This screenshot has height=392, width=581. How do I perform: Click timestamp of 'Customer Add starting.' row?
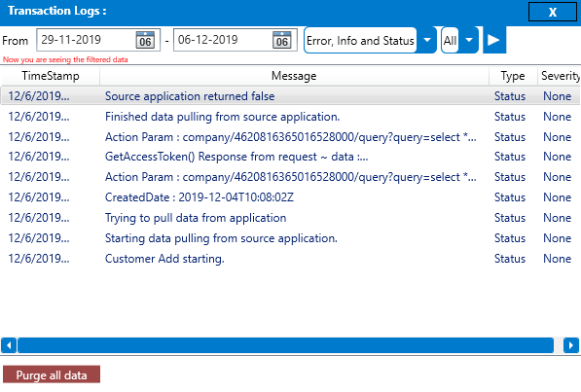[x=39, y=259]
